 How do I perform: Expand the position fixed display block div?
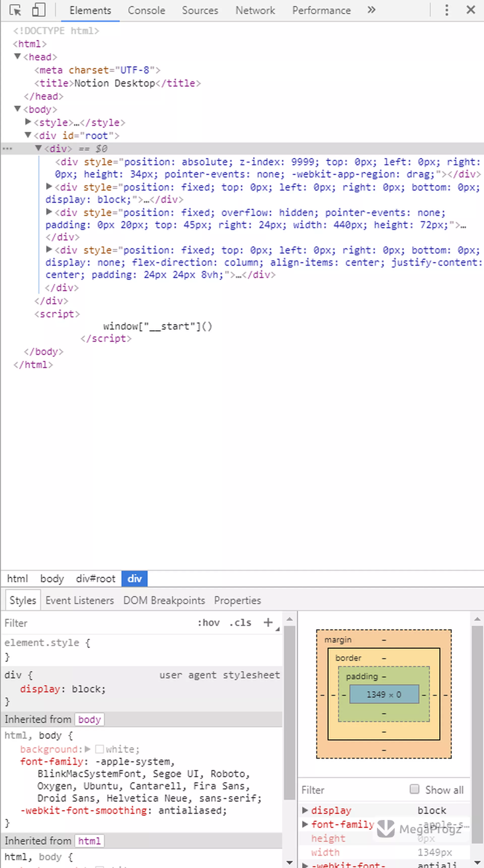point(49,186)
